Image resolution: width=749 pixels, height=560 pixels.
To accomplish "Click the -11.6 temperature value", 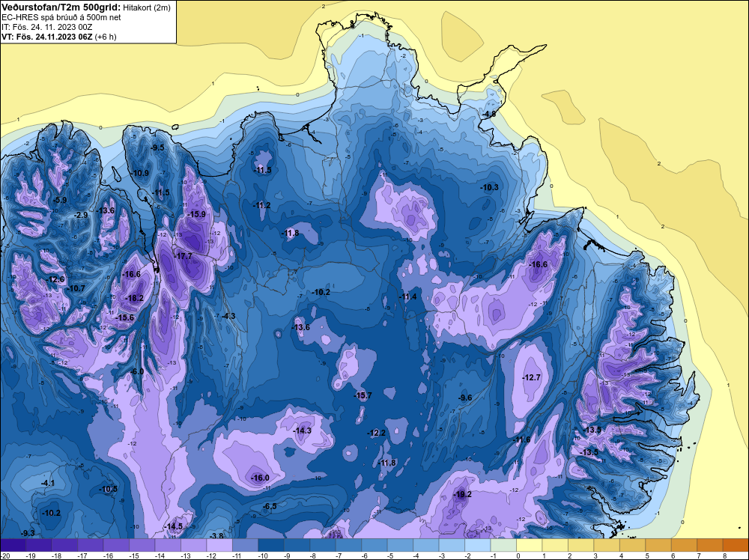I will [521, 439].
